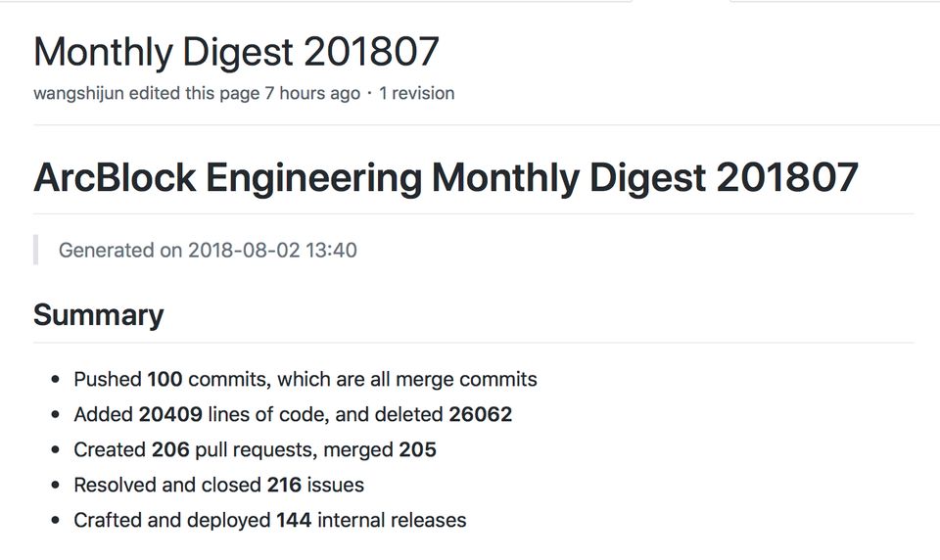Click the bold 144 releases number
940x560 pixels.
[x=294, y=520]
